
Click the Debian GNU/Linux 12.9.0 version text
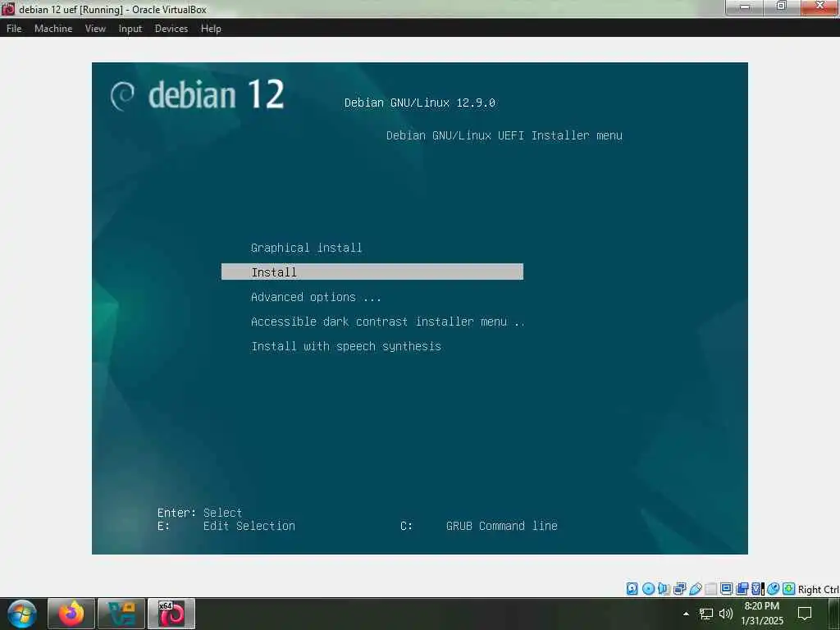coord(419,103)
